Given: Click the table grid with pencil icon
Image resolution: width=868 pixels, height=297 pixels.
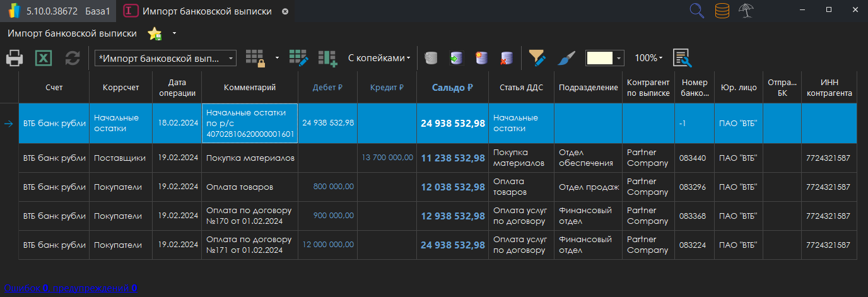Looking at the screenshot, I should click(298, 58).
